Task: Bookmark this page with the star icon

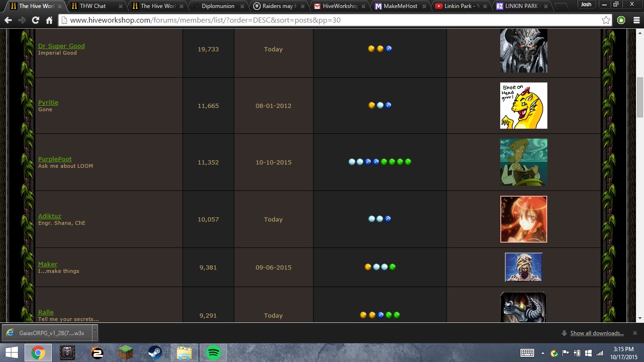Action: click(606, 20)
